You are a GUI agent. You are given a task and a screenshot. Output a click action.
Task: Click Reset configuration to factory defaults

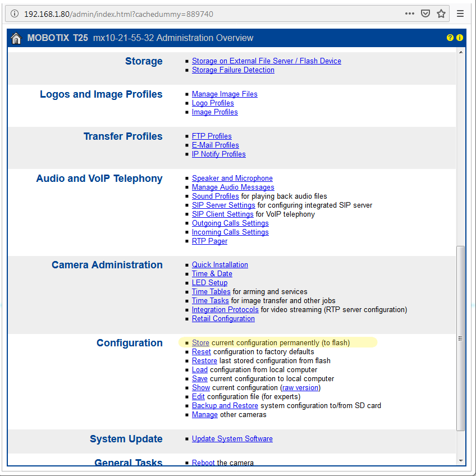coord(201,351)
